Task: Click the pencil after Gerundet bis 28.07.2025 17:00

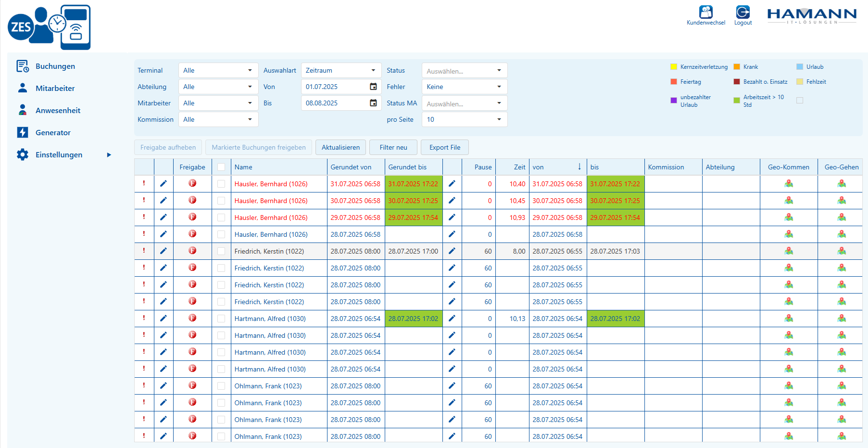Action: 452,251
